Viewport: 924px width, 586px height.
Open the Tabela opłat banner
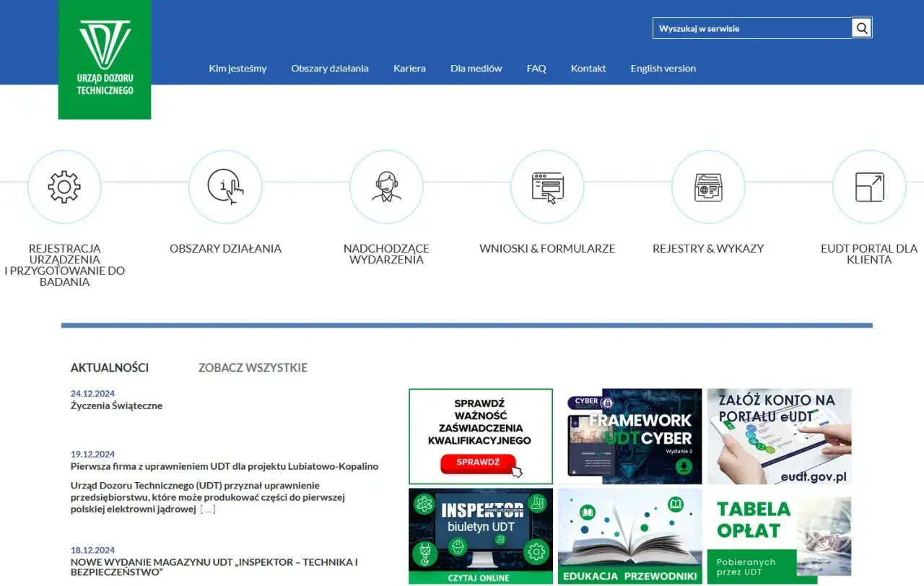[x=779, y=535]
